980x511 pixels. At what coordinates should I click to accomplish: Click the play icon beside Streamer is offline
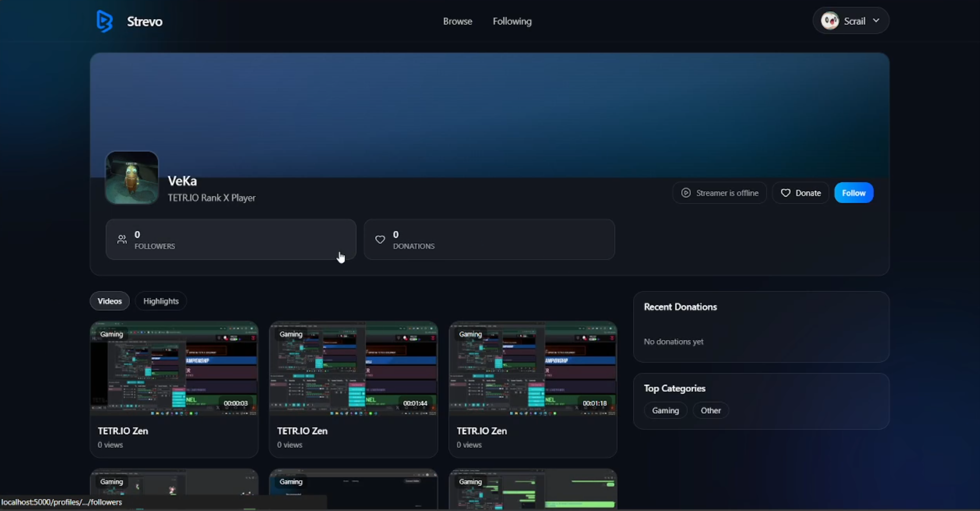(686, 193)
